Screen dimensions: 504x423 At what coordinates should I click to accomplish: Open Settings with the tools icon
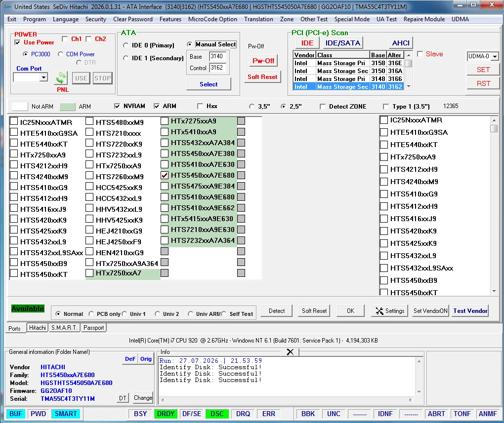(389, 311)
